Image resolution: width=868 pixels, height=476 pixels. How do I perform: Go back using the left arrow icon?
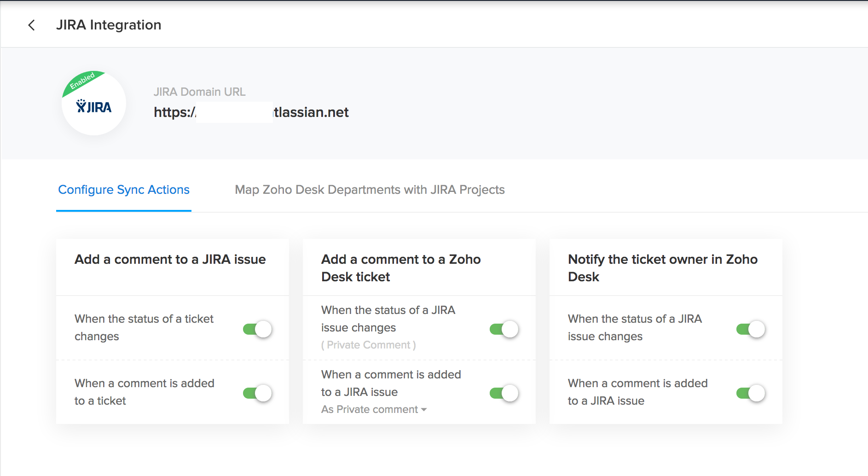tap(31, 25)
